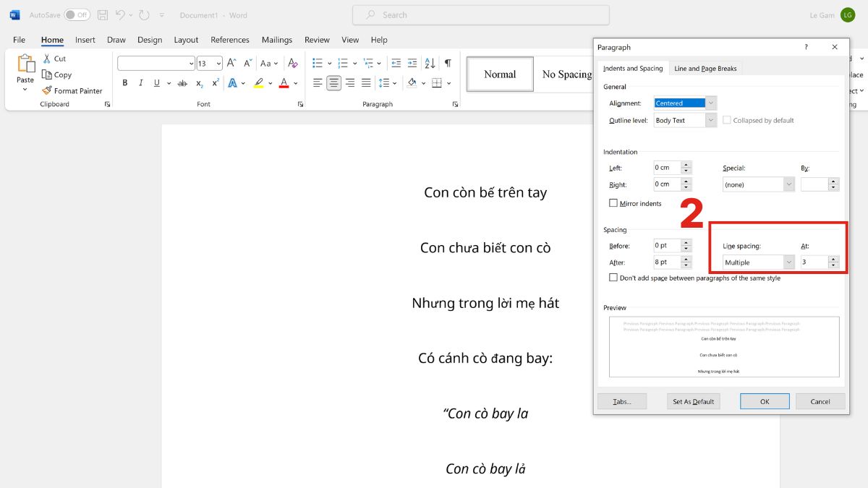Check Don't add space between paragraphs
The image size is (868, 488).
pyautogui.click(x=613, y=278)
